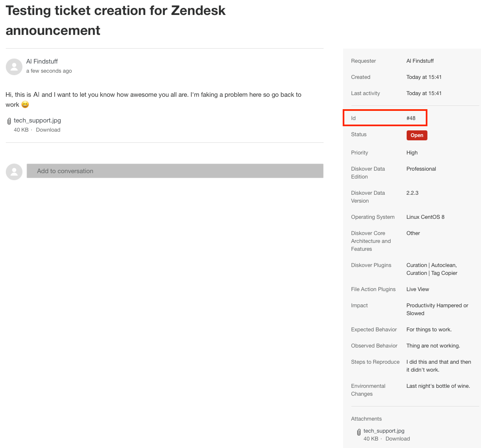Click the timestamp 'a few seconds ago'

point(49,71)
